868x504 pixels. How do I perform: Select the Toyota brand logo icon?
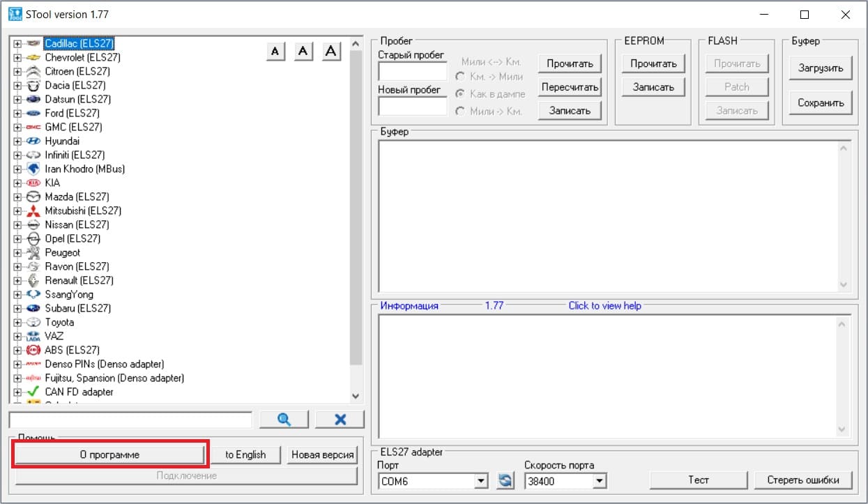click(x=33, y=322)
